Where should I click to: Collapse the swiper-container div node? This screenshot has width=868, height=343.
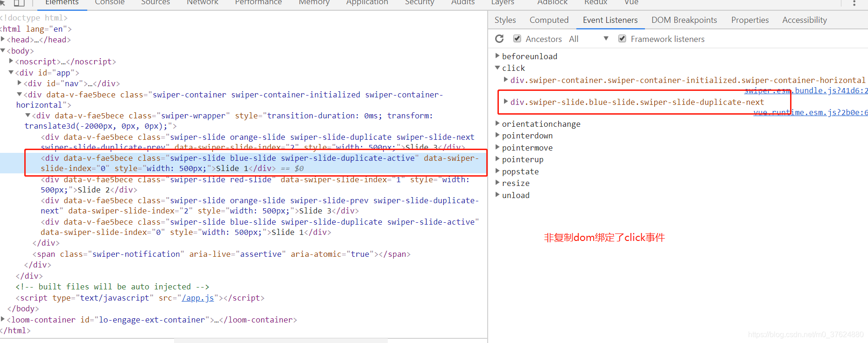pyautogui.click(x=20, y=94)
